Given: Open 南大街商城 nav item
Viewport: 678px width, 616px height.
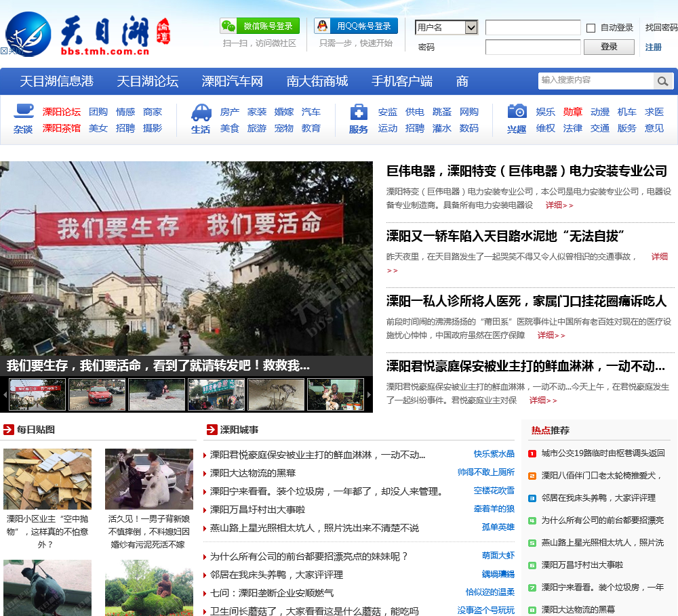Looking at the screenshot, I should [x=317, y=81].
